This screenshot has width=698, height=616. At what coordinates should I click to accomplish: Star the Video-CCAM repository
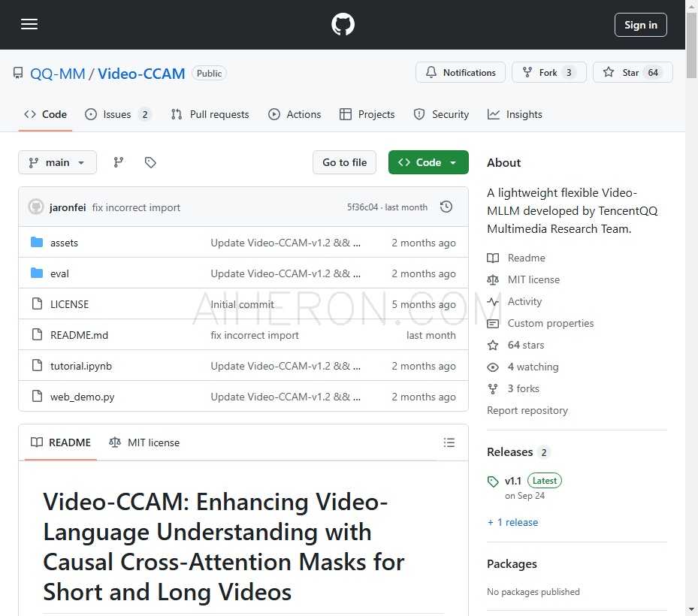(633, 73)
